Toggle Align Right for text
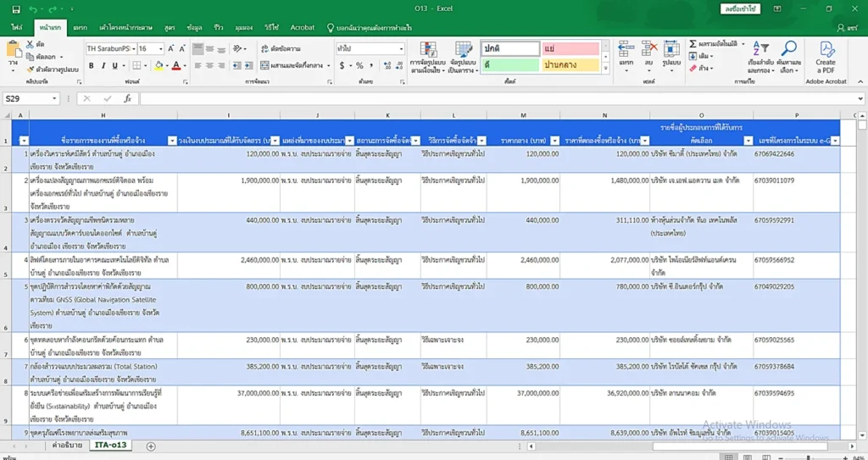 click(x=221, y=65)
